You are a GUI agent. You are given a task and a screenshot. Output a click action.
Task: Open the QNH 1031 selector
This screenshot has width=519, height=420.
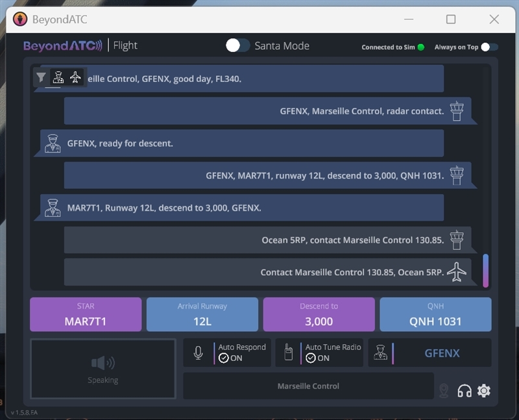tap(435, 314)
